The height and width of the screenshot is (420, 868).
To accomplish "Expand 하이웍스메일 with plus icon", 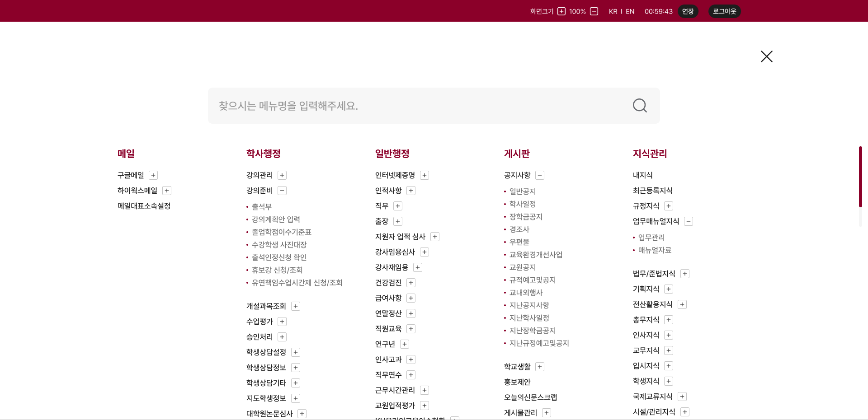I will [167, 191].
